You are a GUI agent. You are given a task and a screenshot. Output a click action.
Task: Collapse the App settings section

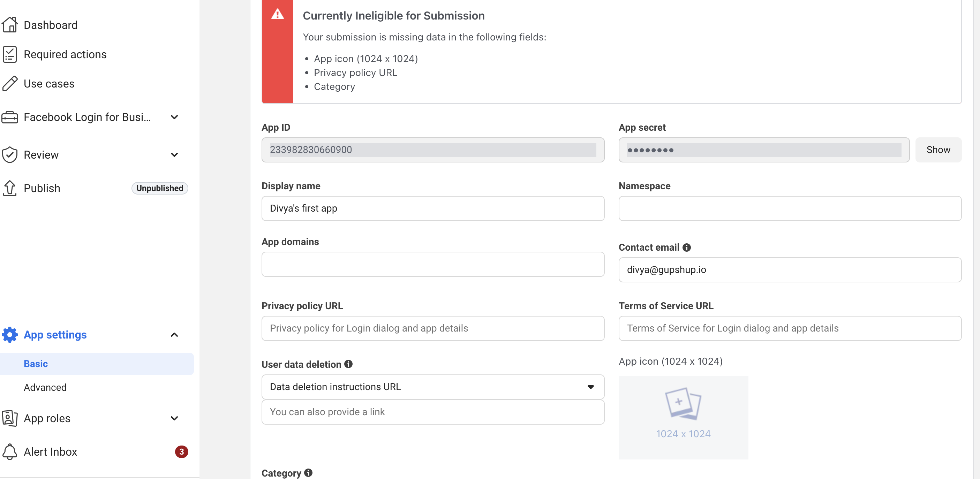[x=174, y=335]
